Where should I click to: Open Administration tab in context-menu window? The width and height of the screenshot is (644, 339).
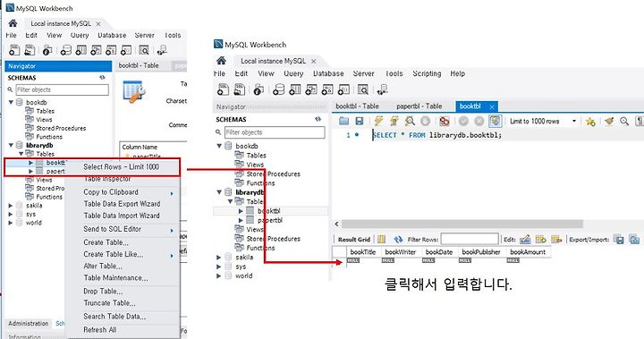[x=29, y=324]
